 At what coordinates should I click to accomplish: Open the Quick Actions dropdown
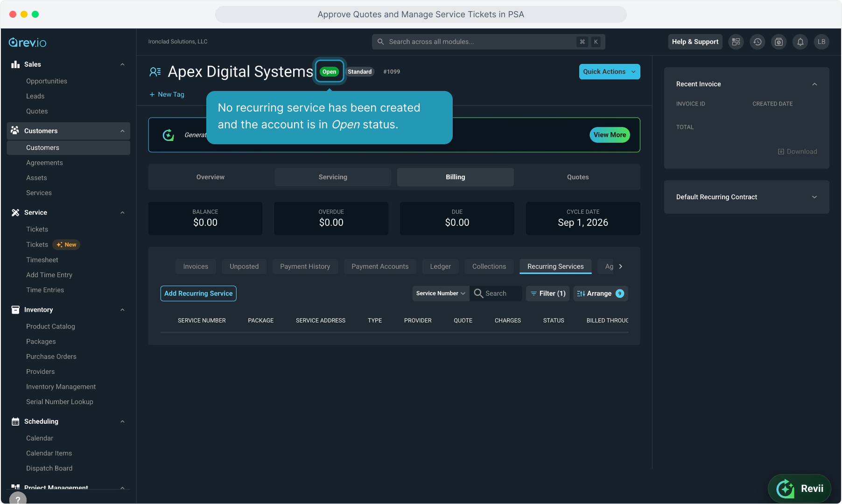610,72
